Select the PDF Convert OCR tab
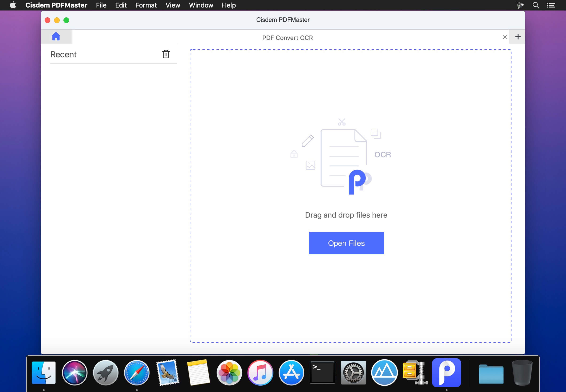This screenshot has height=392, width=566. 287,38
